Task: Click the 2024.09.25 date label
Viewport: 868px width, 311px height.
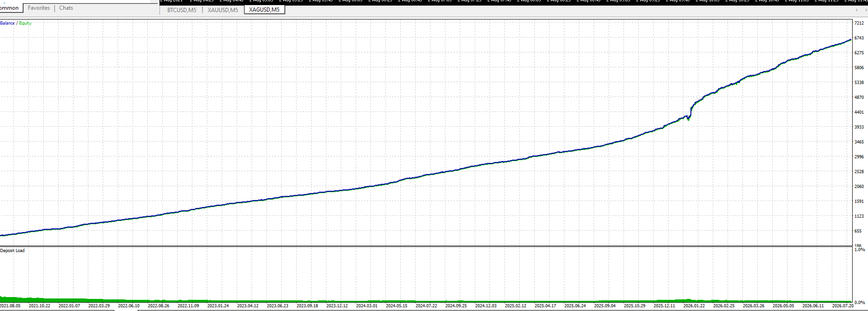Action: pyautogui.click(x=456, y=306)
